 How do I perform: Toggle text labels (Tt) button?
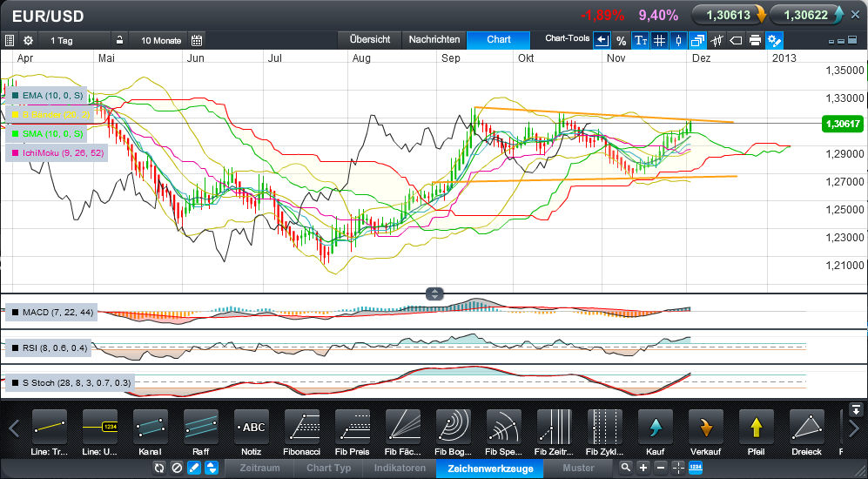[641, 40]
